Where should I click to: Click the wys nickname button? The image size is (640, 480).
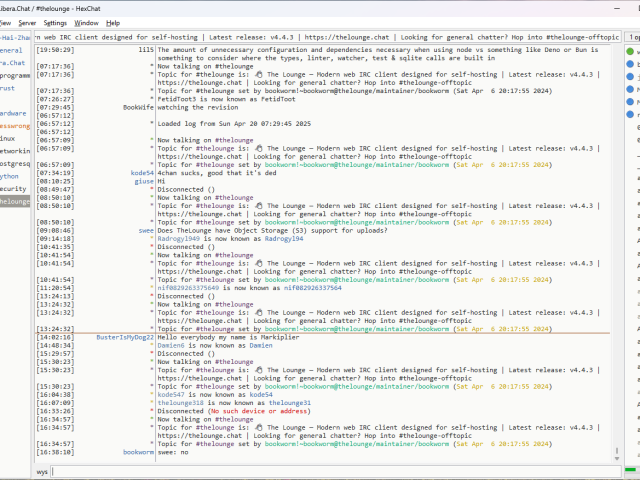pos(42,470)
